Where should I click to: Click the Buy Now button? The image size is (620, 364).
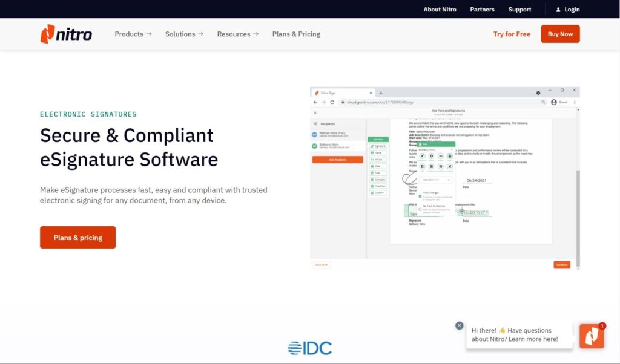tap(560, 34)
